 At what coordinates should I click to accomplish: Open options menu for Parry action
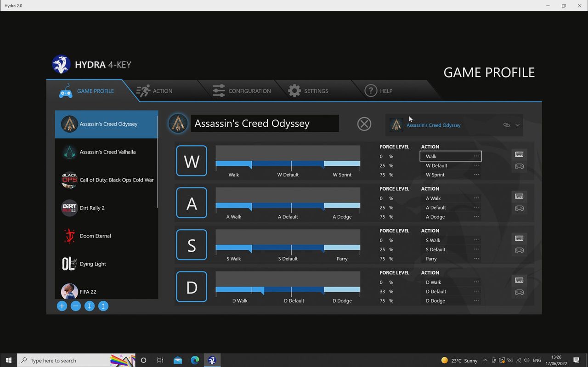click(x=477, y=259)
